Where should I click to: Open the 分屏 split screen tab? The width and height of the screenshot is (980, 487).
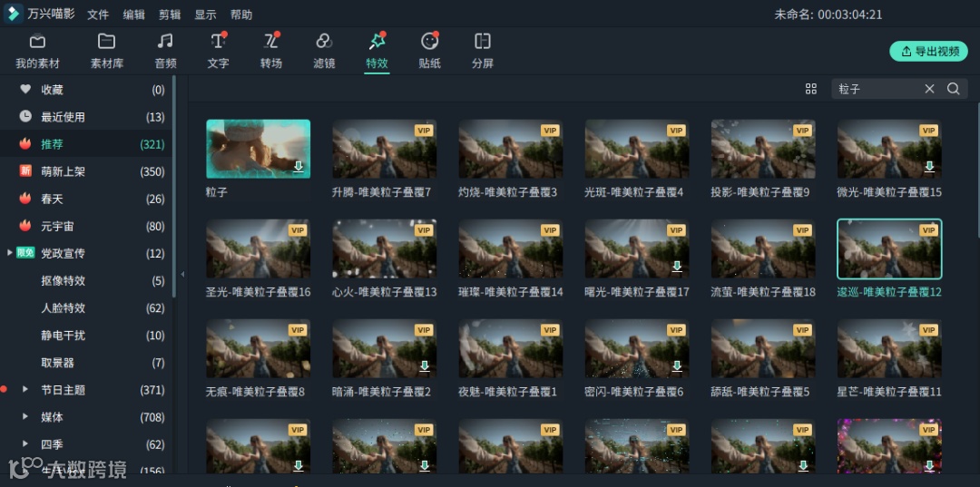point(483,51)
